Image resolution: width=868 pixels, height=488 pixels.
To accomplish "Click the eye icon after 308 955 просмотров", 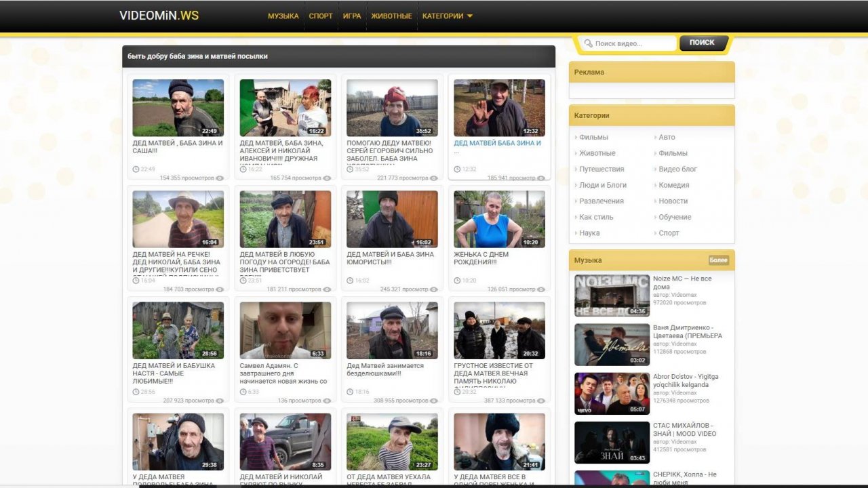I will (434, 401).
